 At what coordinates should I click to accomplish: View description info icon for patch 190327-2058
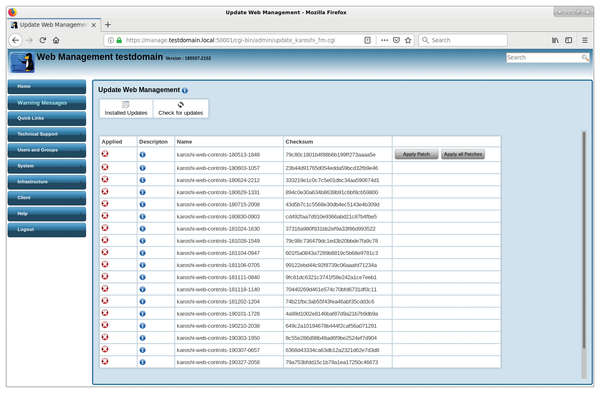coord(142,362)
